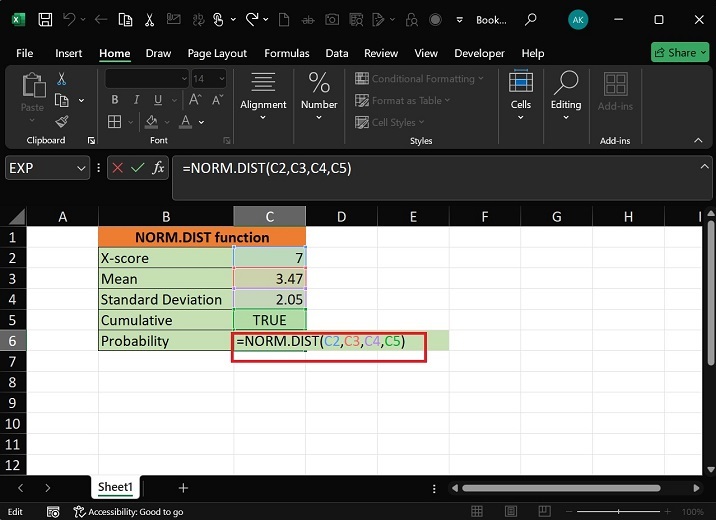Click the green Share button
Viewport: 716px width, 520px height.
(x=680, y=53)
